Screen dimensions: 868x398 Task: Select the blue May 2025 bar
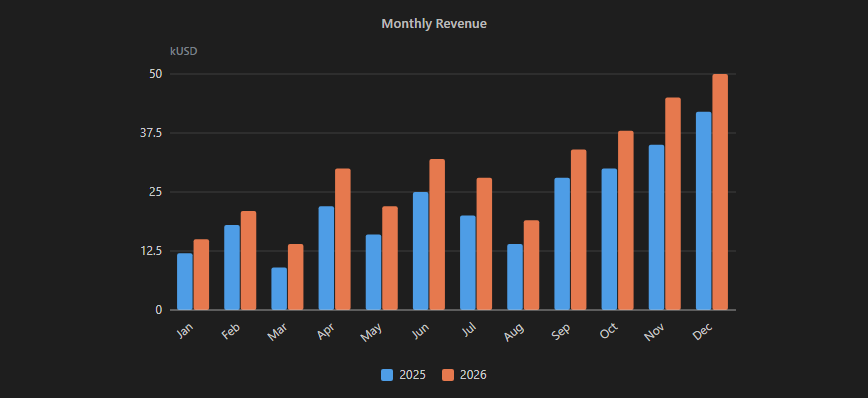[374, 272]
